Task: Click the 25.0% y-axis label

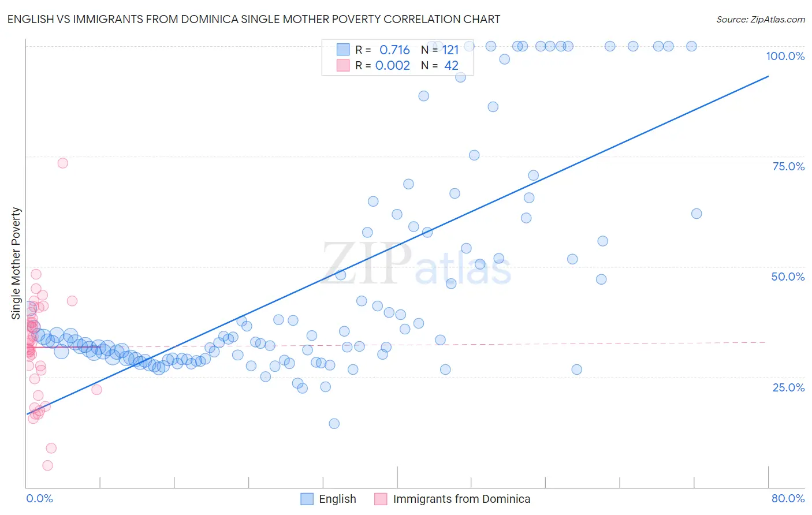Action: click(x=788, y=387)
